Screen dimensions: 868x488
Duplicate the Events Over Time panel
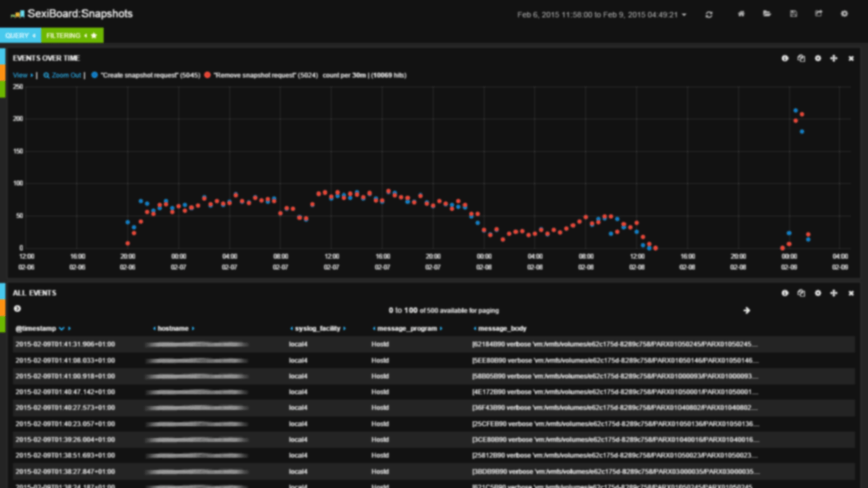click(x=801, y=59)
